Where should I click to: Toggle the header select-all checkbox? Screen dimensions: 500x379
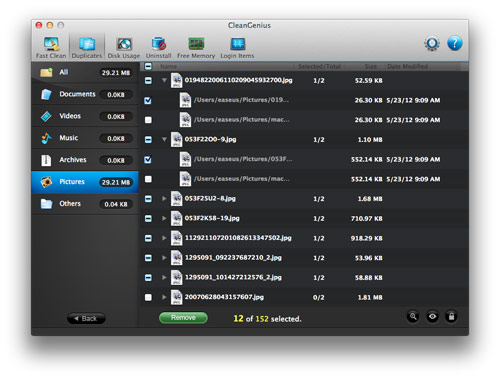pyautogui.click(x=148, y=66)
